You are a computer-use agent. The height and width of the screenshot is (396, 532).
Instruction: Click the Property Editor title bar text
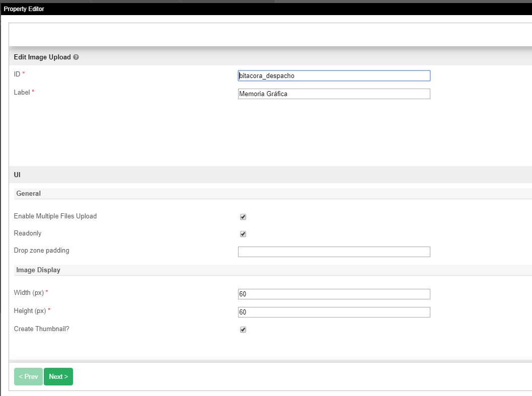tap(24, 9)
